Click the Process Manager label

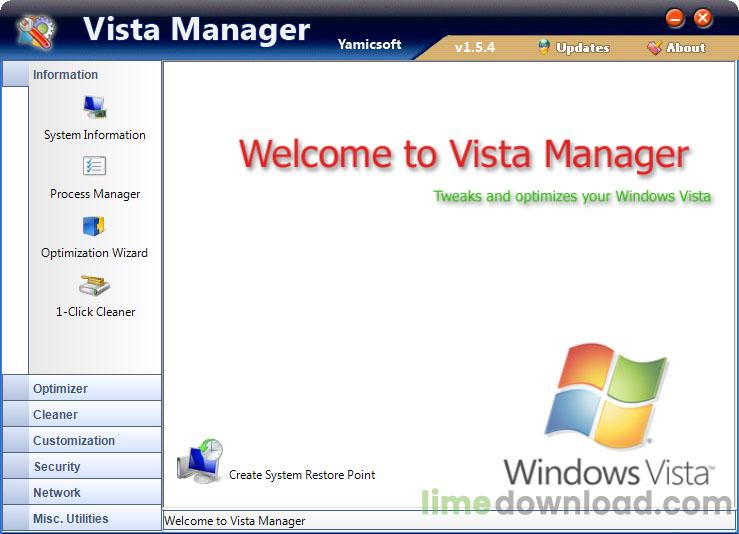95,194
